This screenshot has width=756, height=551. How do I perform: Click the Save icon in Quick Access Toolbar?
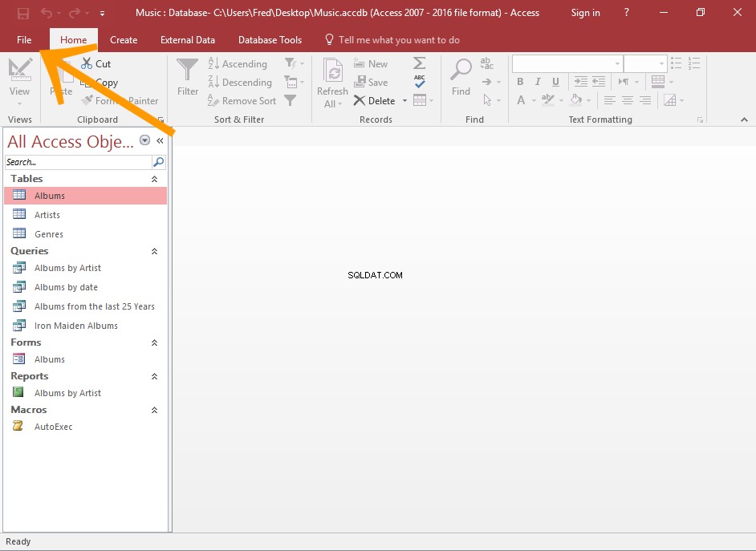click(22, 13)
